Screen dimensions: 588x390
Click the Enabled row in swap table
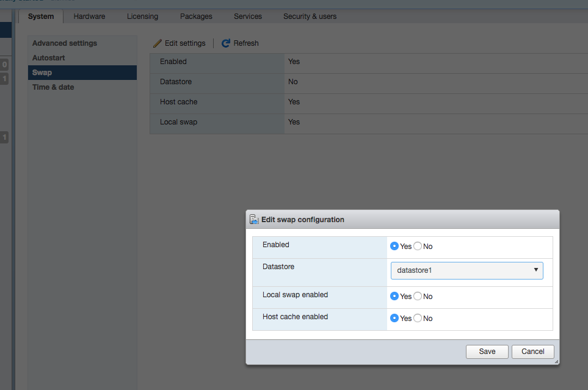pos(369,63)
